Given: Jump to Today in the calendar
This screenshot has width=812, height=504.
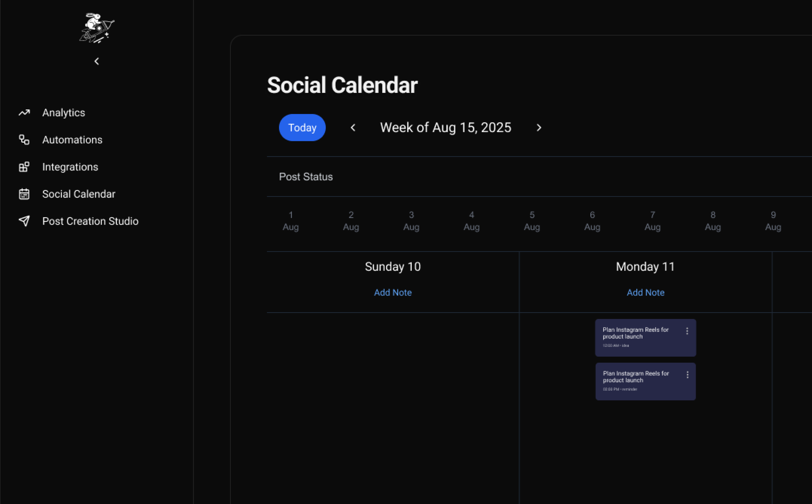Looking at the screenshot, I should click(x=302, y=127).
